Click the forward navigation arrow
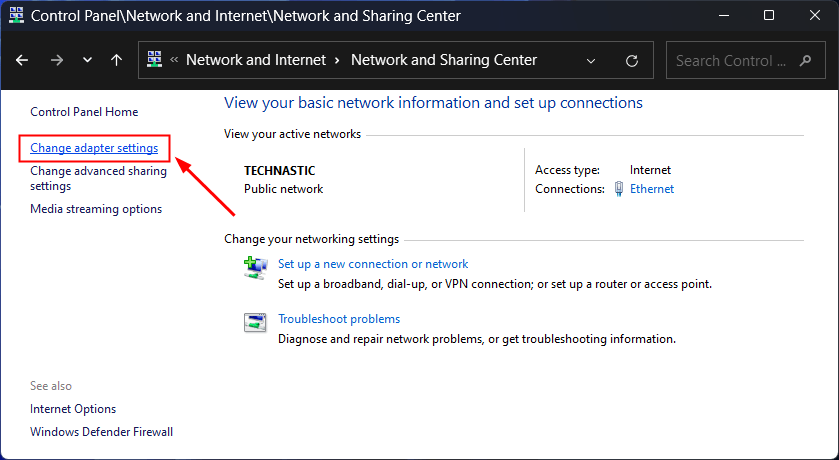The width and height of the screenshot is (839, 460). pos(56,60)
